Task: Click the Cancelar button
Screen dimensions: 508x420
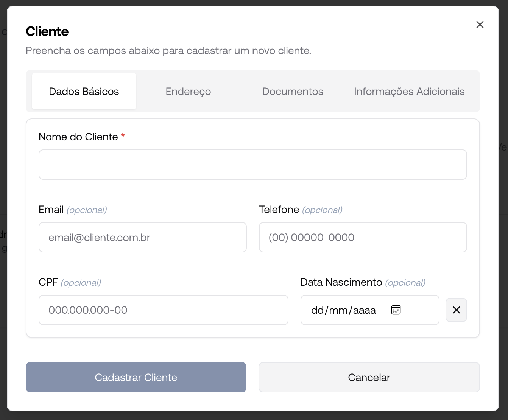Action: tap(369, 377)
